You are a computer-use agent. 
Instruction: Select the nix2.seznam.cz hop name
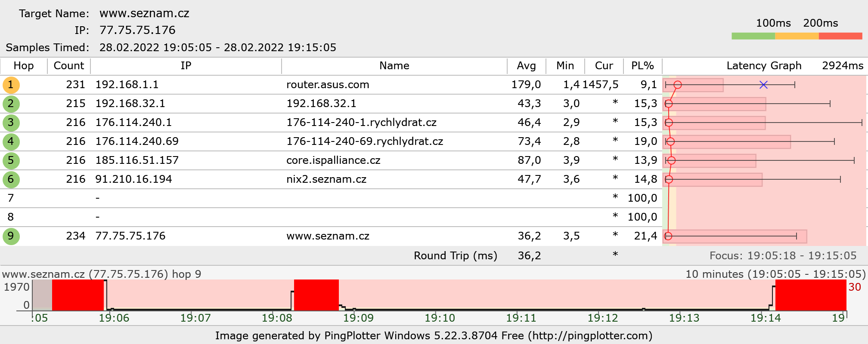(326, 179)
